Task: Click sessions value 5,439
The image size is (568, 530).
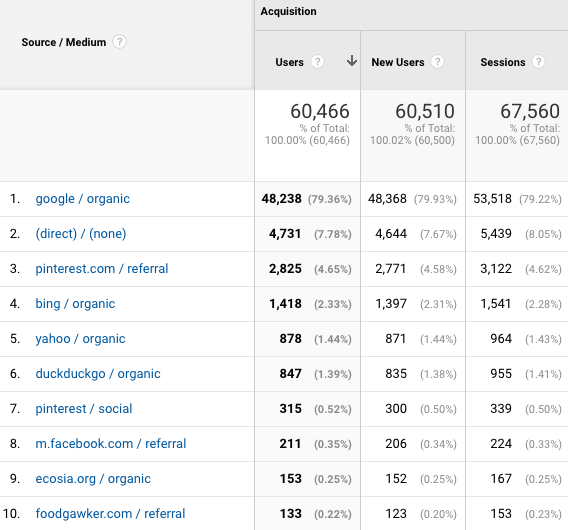Action: tap(496, 234)
